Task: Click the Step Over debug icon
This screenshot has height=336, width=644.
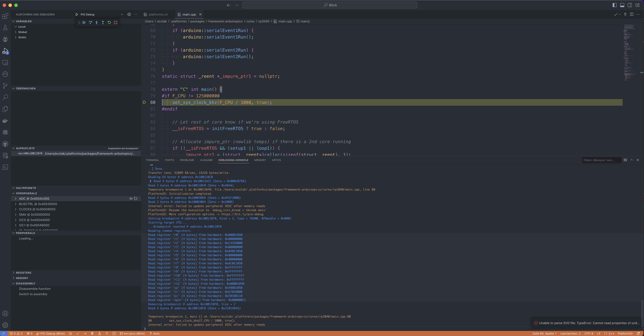Action: pyautogui.click(x=90, y=23)
